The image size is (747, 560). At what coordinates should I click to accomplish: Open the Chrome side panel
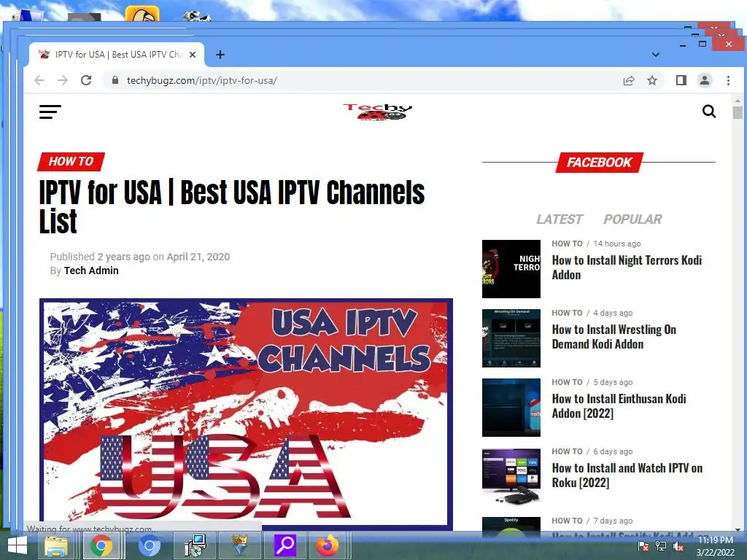pos(681,80)
